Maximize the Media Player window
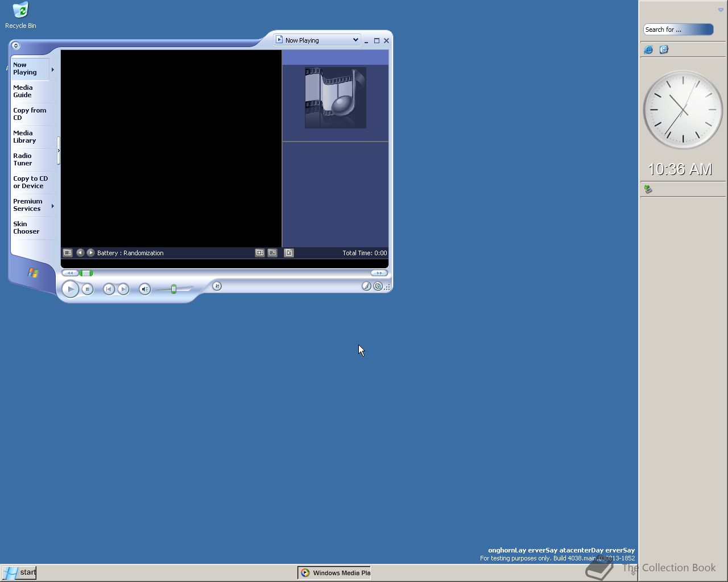This screenshot has height=582, width=728. (x=377, y=41)
